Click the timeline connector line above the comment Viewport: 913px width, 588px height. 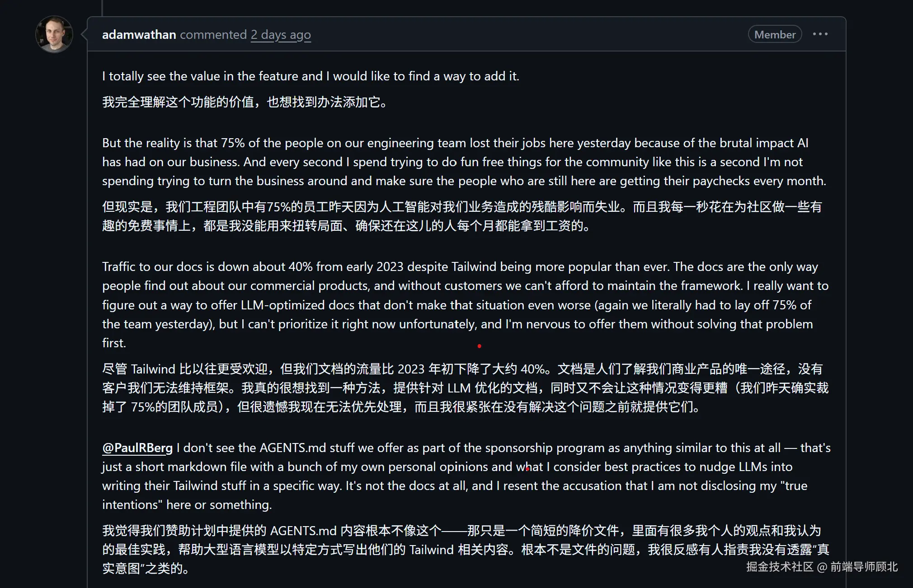click(x=102, y=8)
